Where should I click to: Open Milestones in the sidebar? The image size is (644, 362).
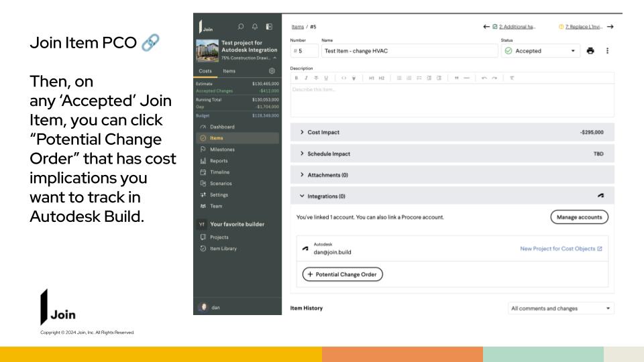[x=237, y=149]
